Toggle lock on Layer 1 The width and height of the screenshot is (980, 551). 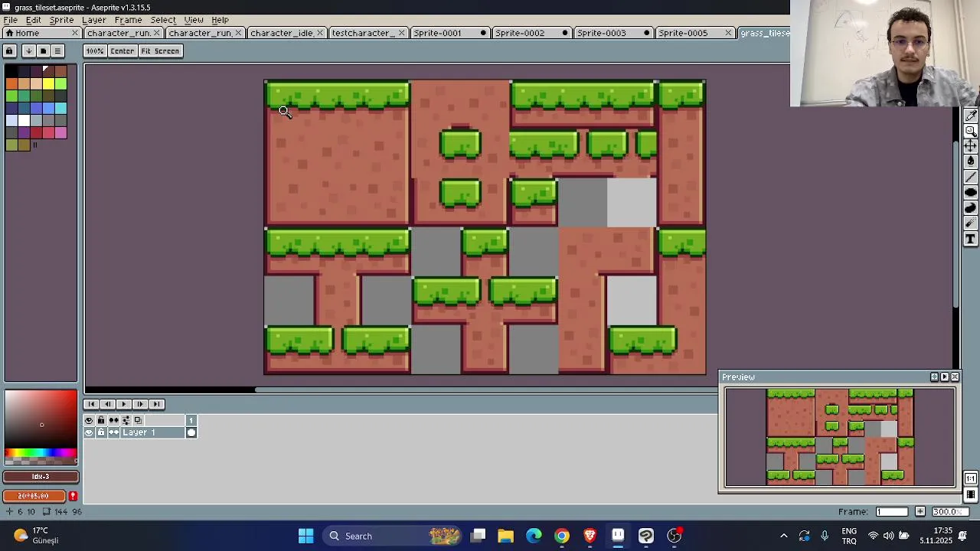coord(101,432)
